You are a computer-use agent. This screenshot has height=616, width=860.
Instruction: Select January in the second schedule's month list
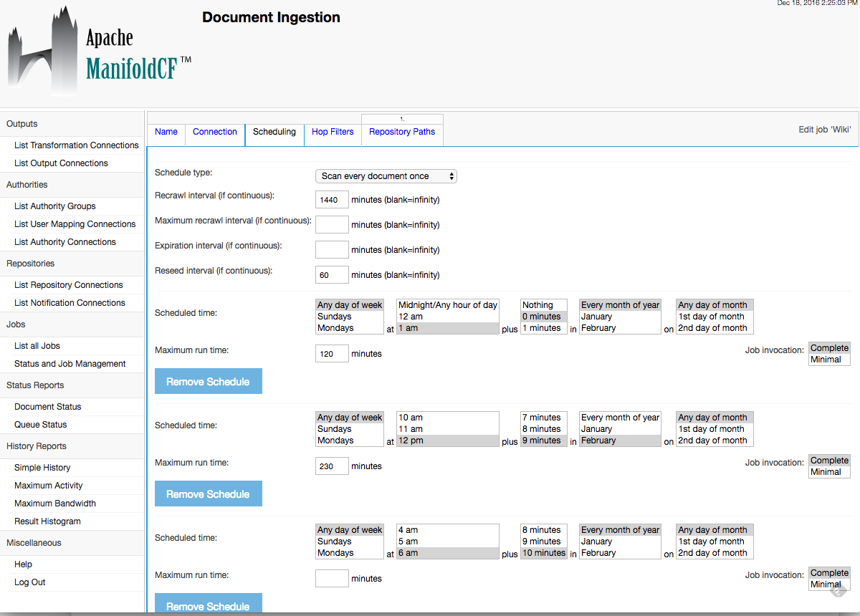point(620,429)
